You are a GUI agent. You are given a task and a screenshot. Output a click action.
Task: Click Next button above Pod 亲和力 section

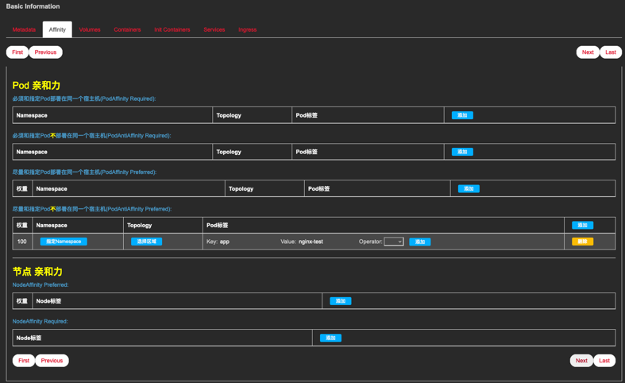click(x=588, y=52)
